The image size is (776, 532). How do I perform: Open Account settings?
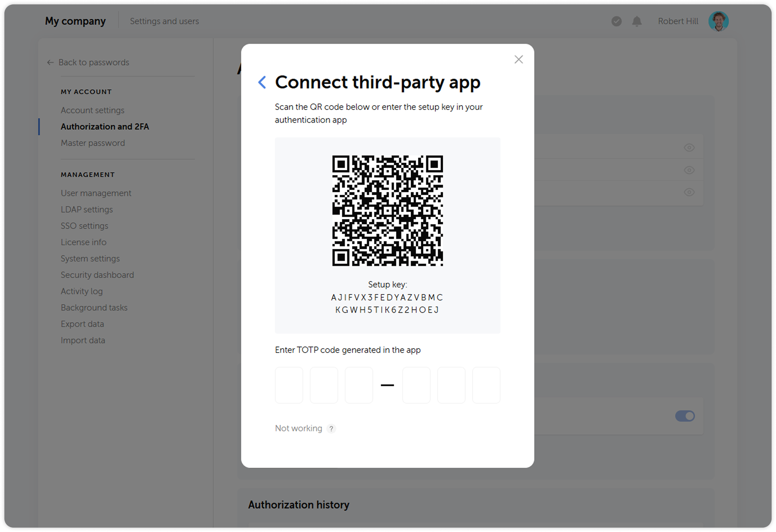point(92,110)
